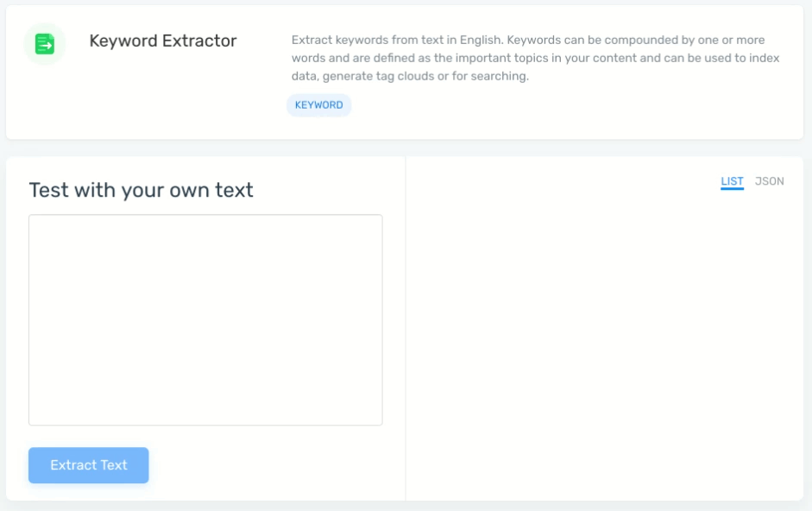The width and height of the screenshot is (812, 511).
Task: Switch back to the LIST output view
Action: click(732, 180)
